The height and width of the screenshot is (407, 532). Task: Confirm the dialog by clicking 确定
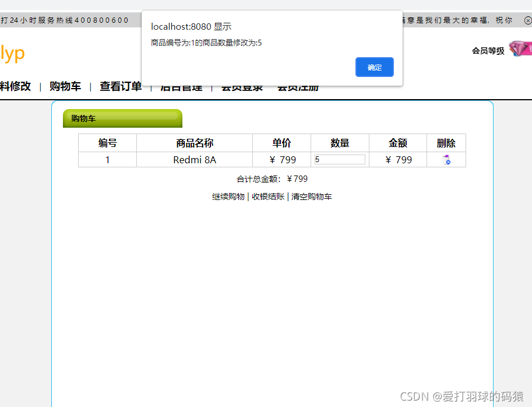(374, 67)
